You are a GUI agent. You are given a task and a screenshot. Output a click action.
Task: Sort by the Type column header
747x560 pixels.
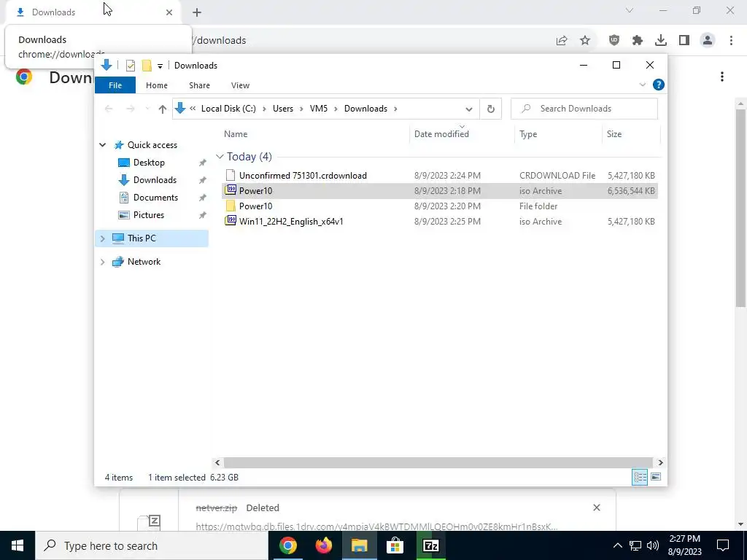[558, 134]
